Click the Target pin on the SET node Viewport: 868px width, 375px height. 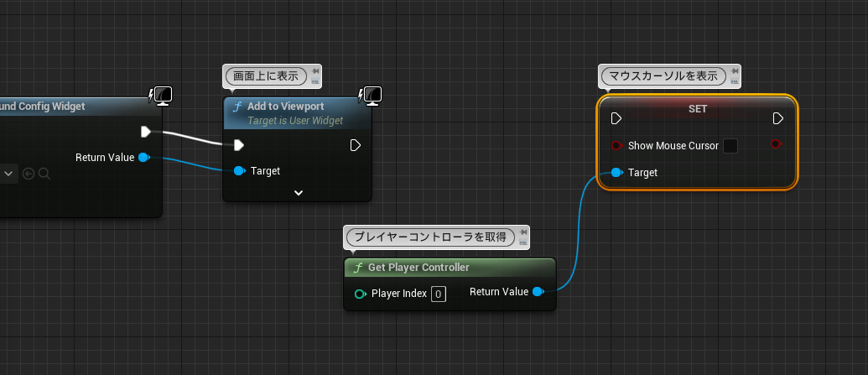tap(616, 172)
